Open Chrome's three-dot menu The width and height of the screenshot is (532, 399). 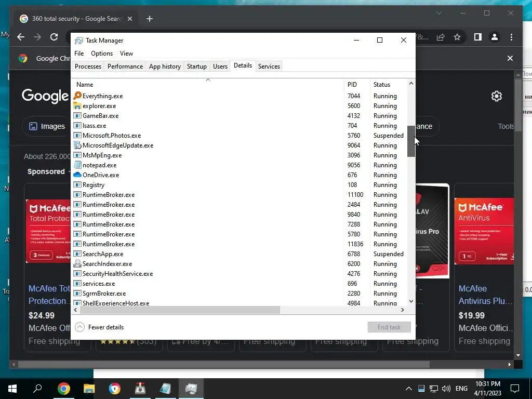pyautogui.click(x=511, y=37)
